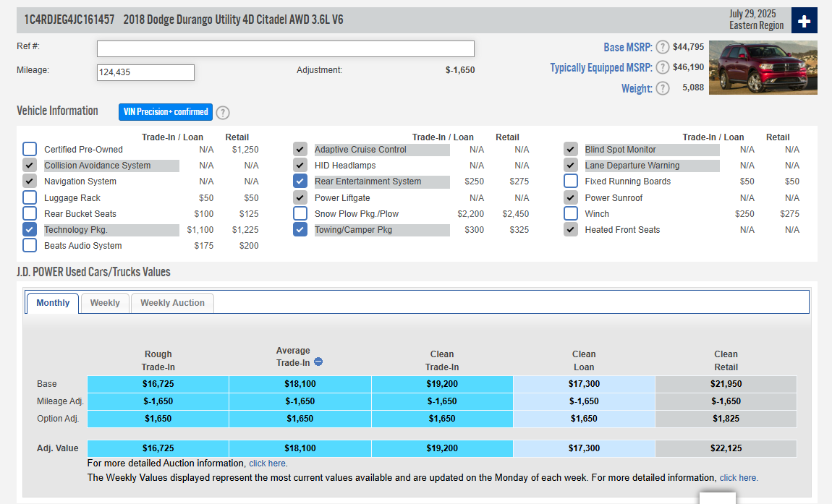Select Clean Trade-In base value $19,200

tap(442, 384)
